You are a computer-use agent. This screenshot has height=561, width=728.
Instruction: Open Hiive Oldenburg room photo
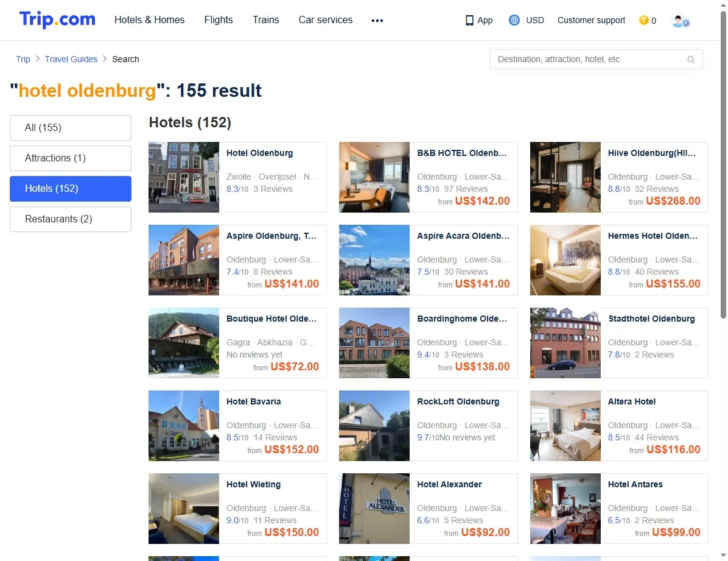(x=565, y=177)
